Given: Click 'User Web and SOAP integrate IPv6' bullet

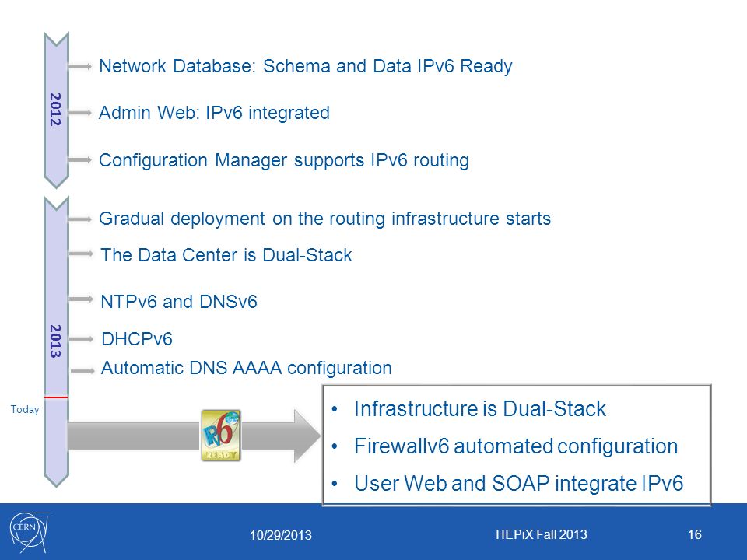Looking at the screenshot, I should [x=519, y=483].
